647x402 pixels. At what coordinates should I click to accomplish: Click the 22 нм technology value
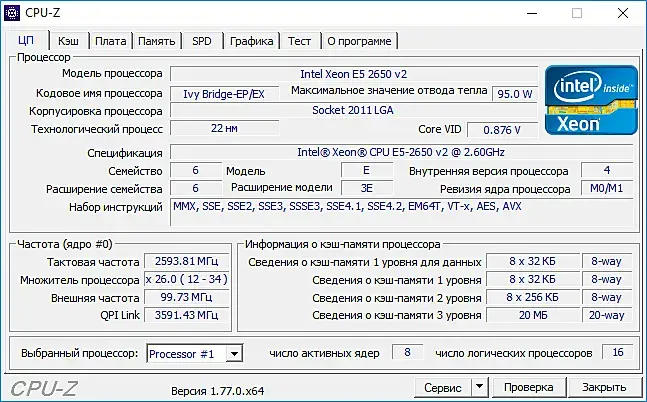click(x=224, y=128)
